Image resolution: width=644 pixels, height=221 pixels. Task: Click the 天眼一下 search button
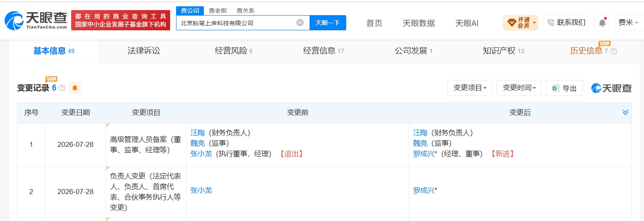click(x=328, y=23)
